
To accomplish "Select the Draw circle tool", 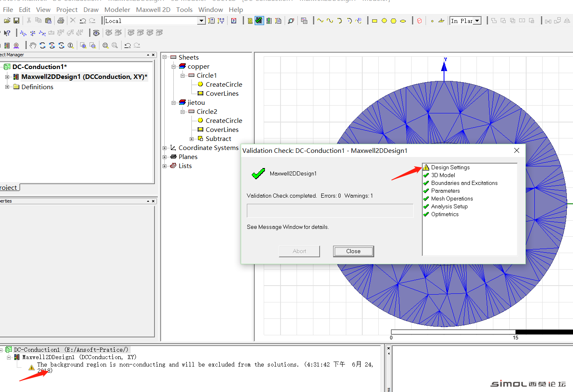I will tap(384, 21).
